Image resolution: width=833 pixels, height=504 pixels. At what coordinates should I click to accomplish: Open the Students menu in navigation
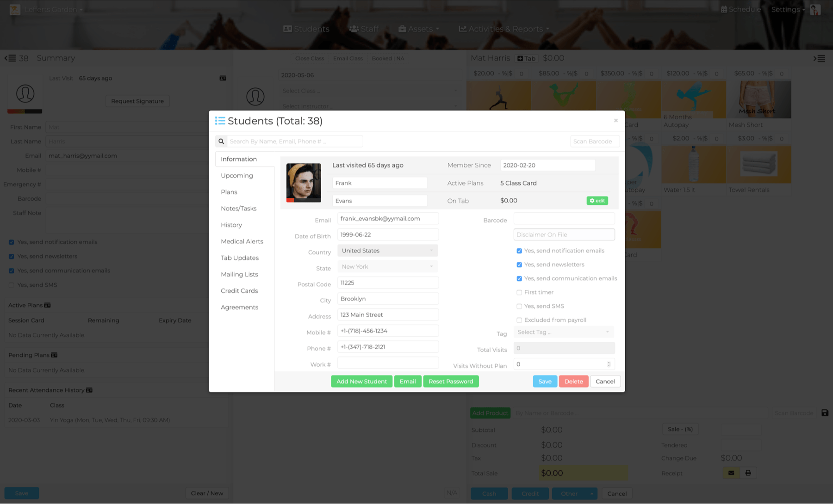point(306,29)
